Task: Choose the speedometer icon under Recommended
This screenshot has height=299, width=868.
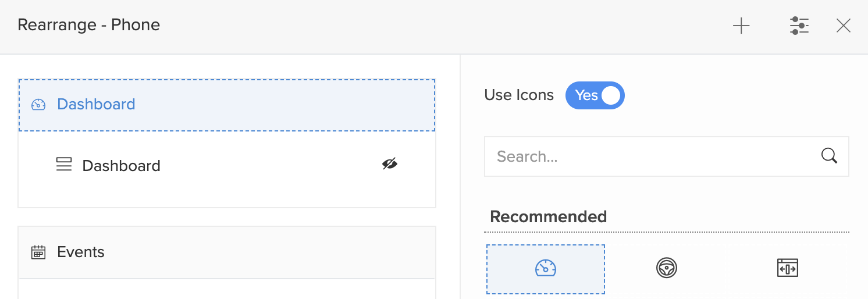Action: pyautogui.click(x=546, y=268)
